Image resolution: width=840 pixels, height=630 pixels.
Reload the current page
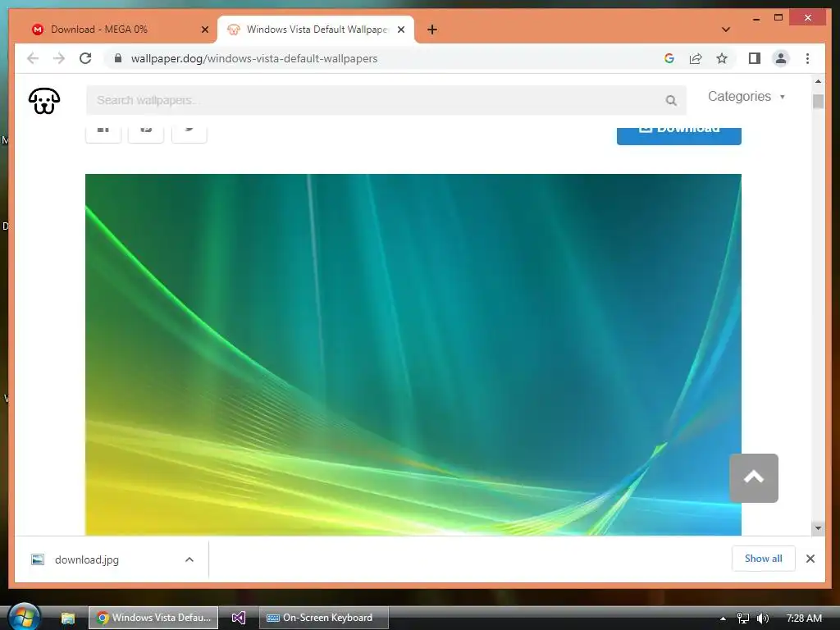(85, 58)
